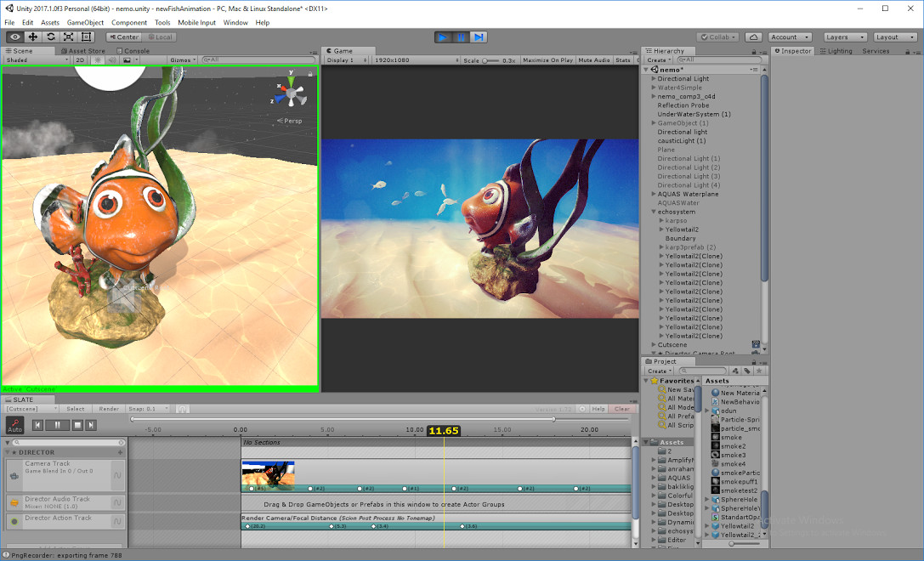This screenshot has height=561, width=924.
Task: Switch to the Asset Store tab
Action: coord(82,51)
